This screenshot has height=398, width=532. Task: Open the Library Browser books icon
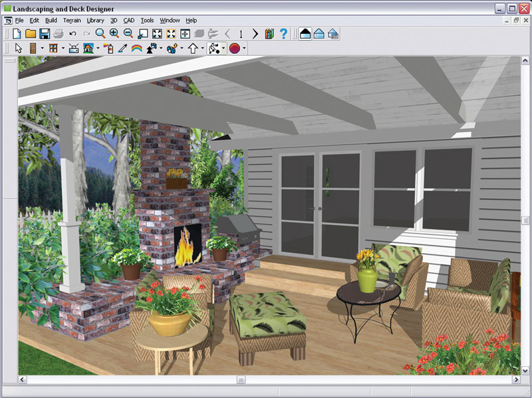[269, 33]
